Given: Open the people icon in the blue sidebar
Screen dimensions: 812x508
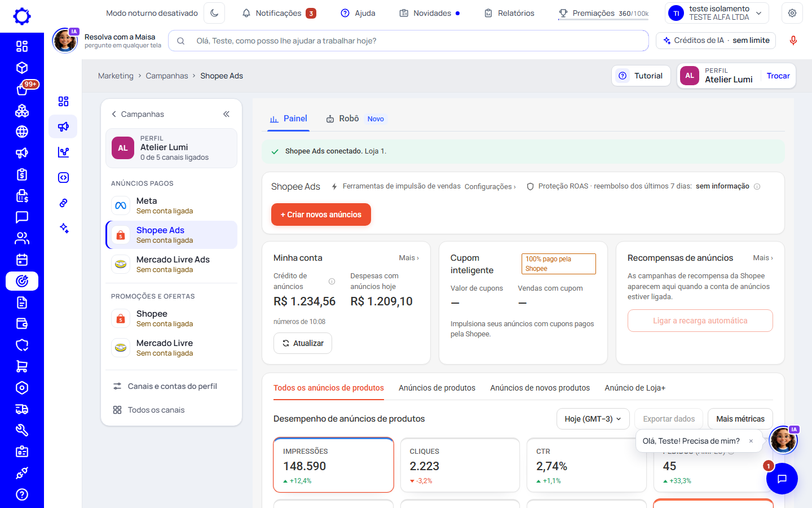Looking at the screenshot, I should pos(22,238).
